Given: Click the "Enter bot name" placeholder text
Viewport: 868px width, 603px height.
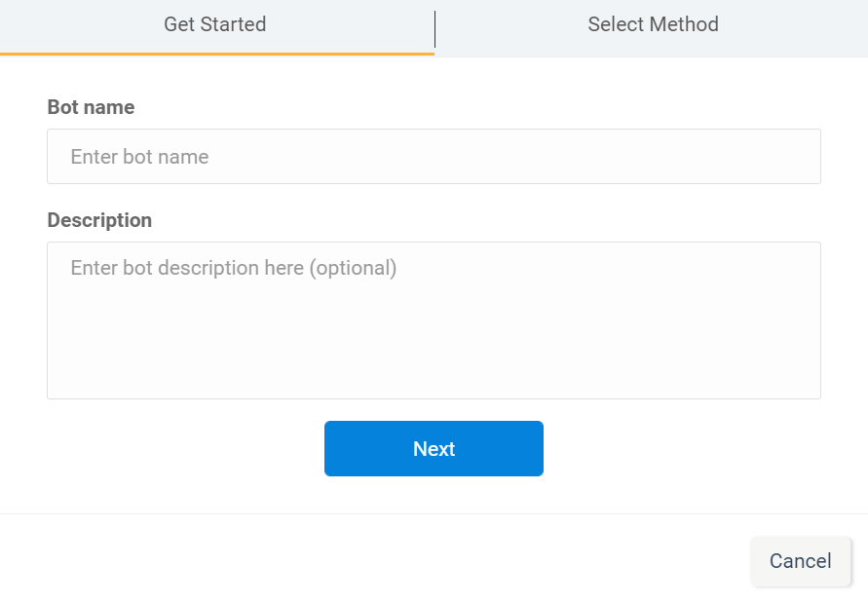Looking at the screenshot, I should 139,157.
